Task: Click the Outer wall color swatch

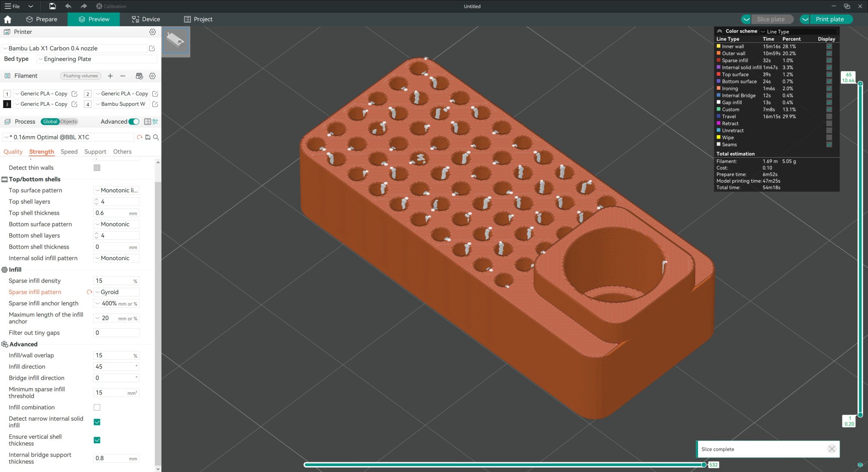Action: (718, 53)
